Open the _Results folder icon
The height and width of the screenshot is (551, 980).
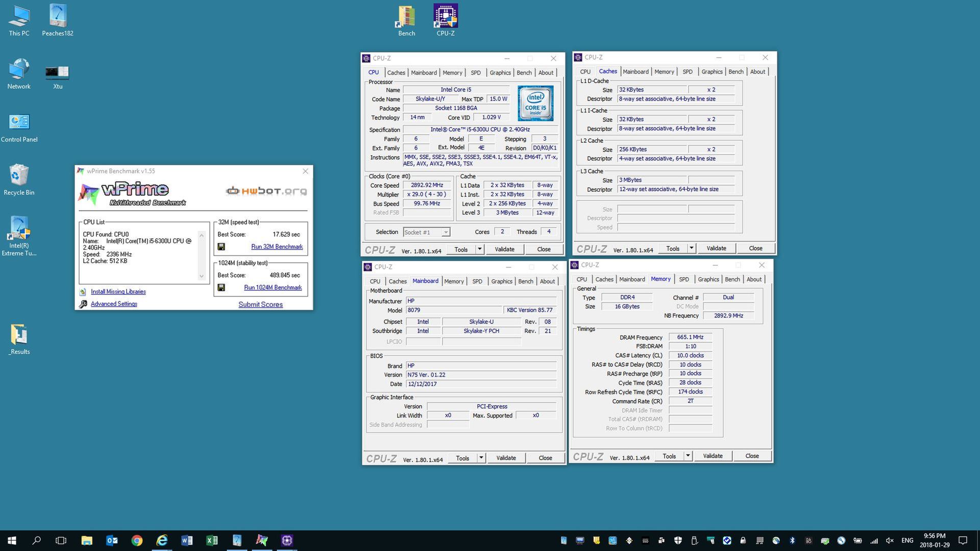point(19,339)
